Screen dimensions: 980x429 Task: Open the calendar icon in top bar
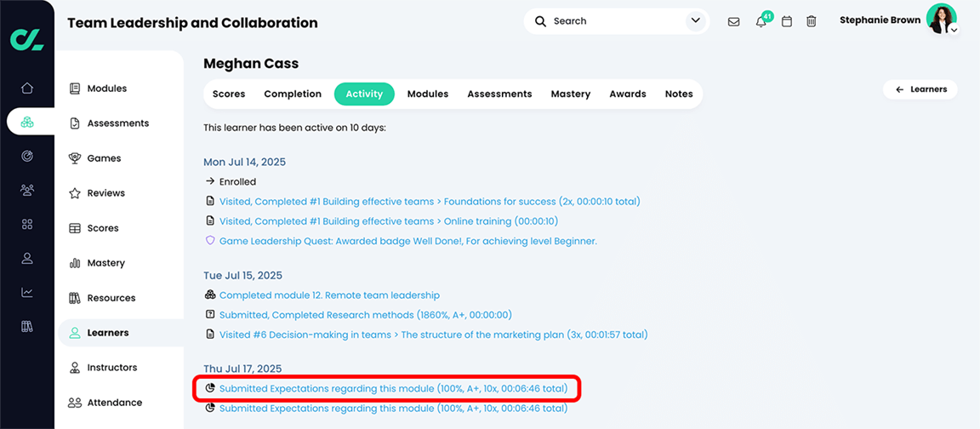(x=787, y=21)
